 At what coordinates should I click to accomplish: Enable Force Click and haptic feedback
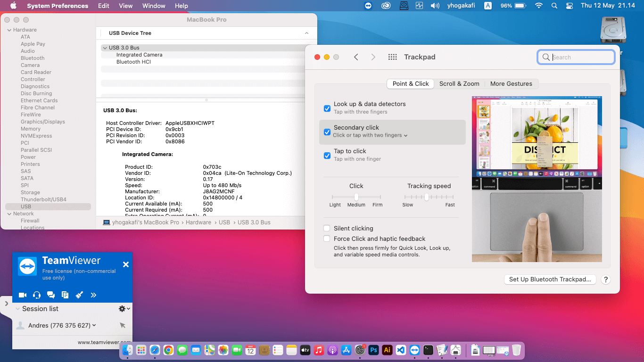[327, 239]
